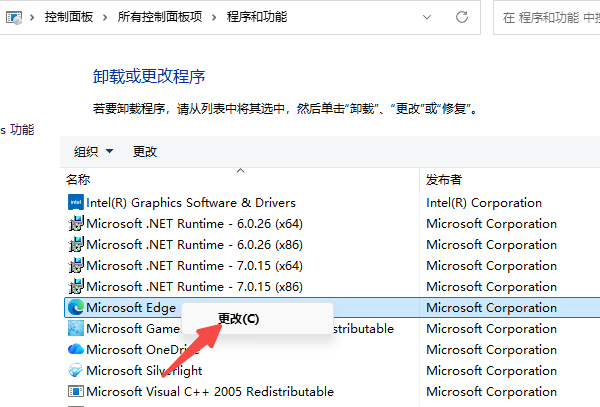Navigate to 控制面板 in the address path

68,18
